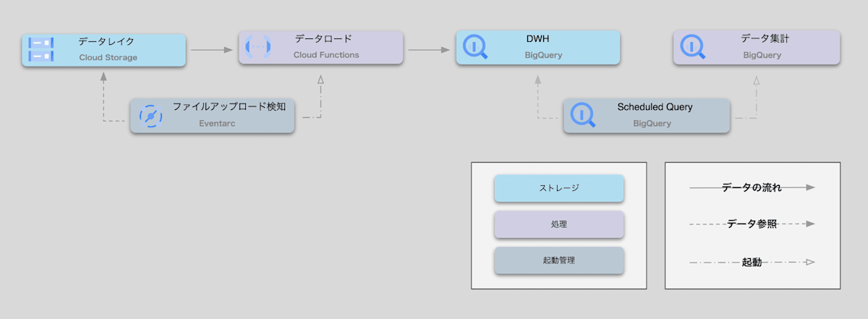The width and height of the screenshot is (868, 319).
Task: Click the Cloud Functions icon in データロード node
Action: (258, 47)
